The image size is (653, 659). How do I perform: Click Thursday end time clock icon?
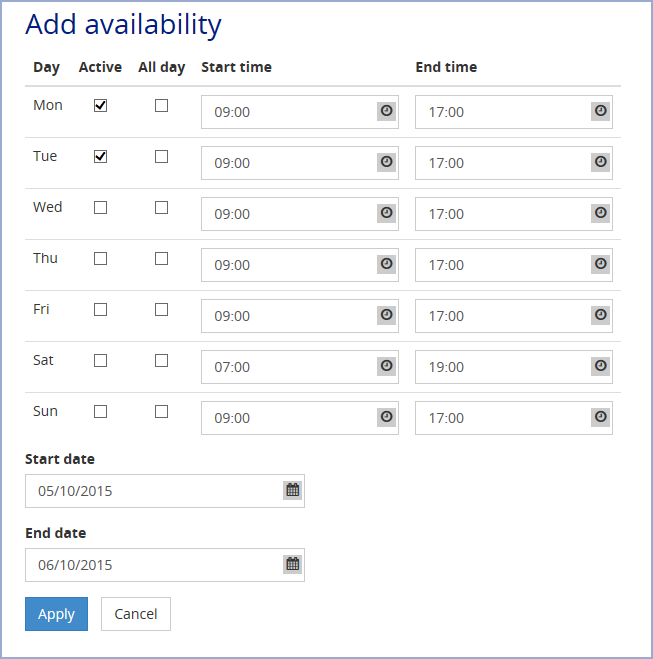coord(600,264)
